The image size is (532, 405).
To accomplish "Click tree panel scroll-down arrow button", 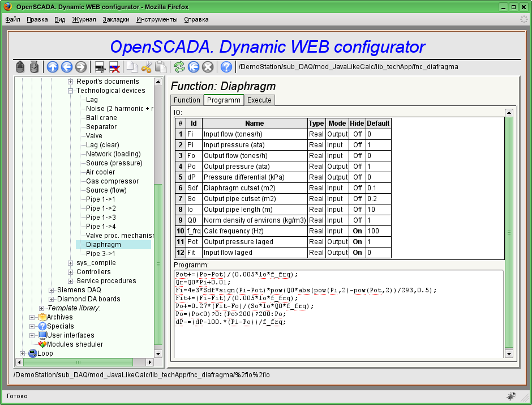I will (158, 354).
